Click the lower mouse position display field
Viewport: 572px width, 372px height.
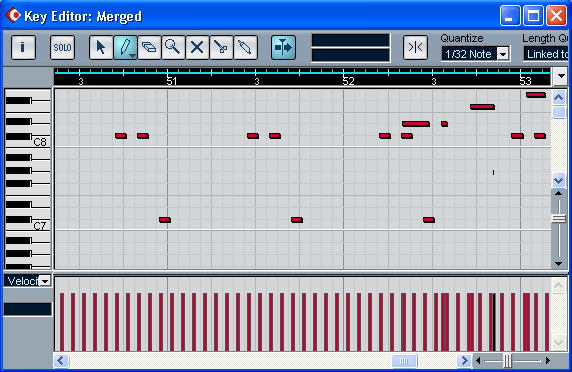tap(351, 55)
